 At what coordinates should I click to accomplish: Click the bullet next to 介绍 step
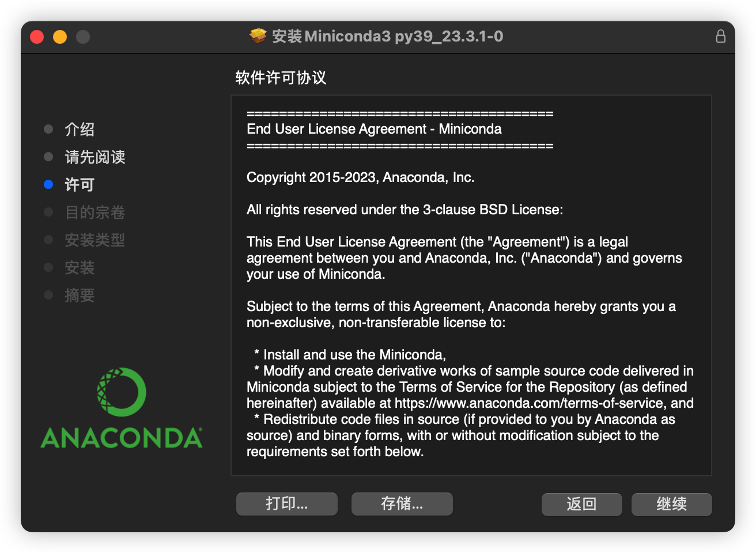[48, 129]
